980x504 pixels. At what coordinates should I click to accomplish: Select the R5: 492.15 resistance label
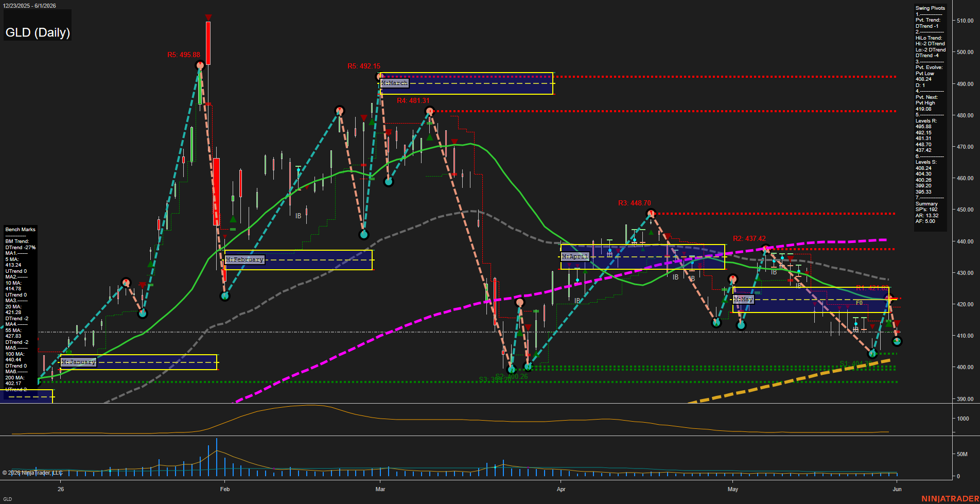(364, 66)
